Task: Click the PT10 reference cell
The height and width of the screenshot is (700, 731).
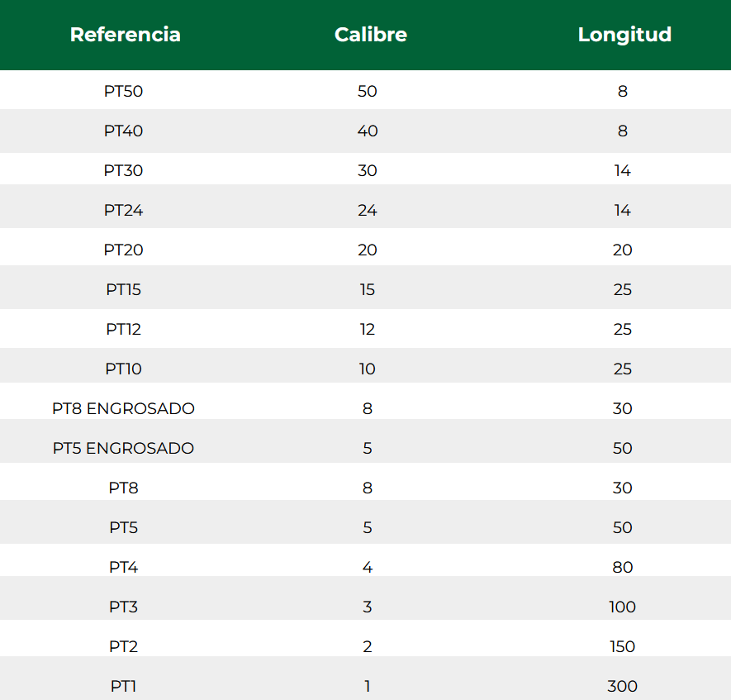Action: tap(123, 369)
